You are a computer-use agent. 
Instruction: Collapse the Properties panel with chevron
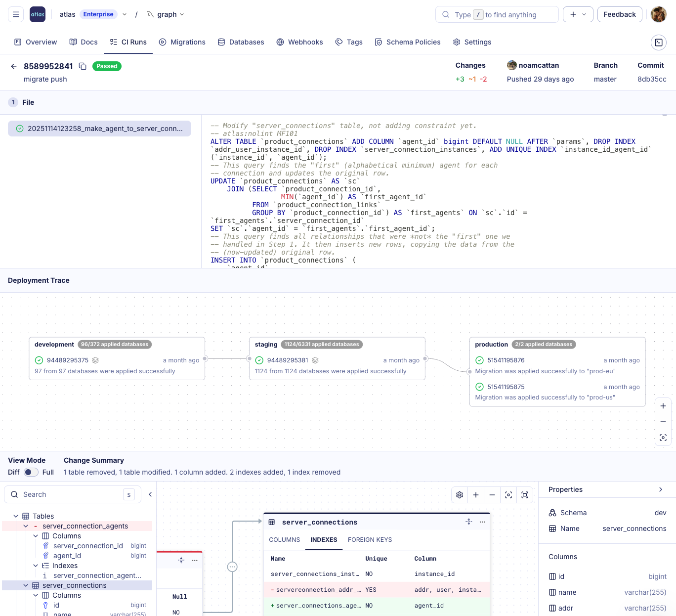point(661,489)
